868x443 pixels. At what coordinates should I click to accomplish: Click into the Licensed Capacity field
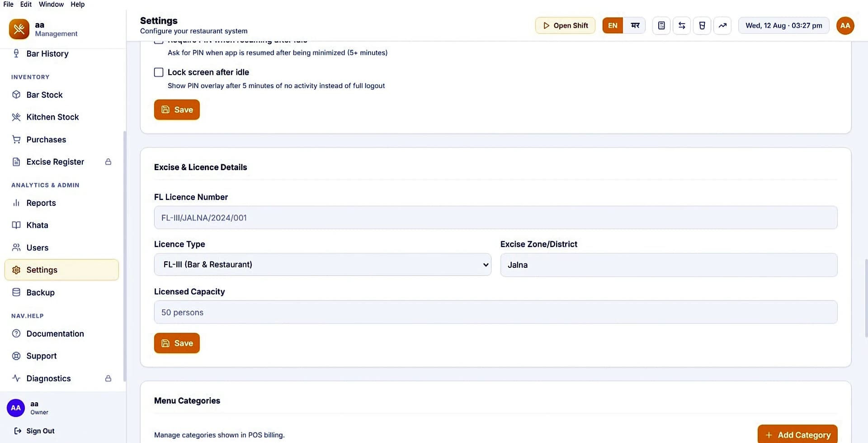pyautogui.click(x=495, y=312)
